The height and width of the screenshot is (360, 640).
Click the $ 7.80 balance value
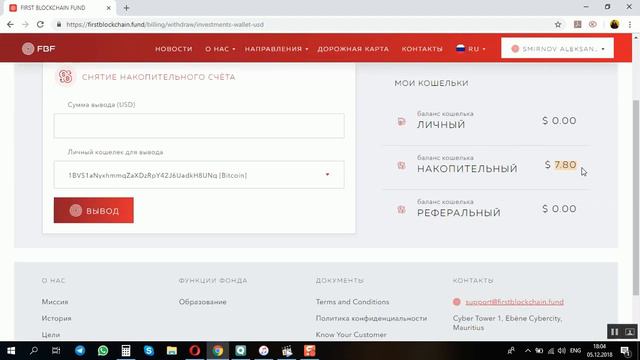pos(560,164)
